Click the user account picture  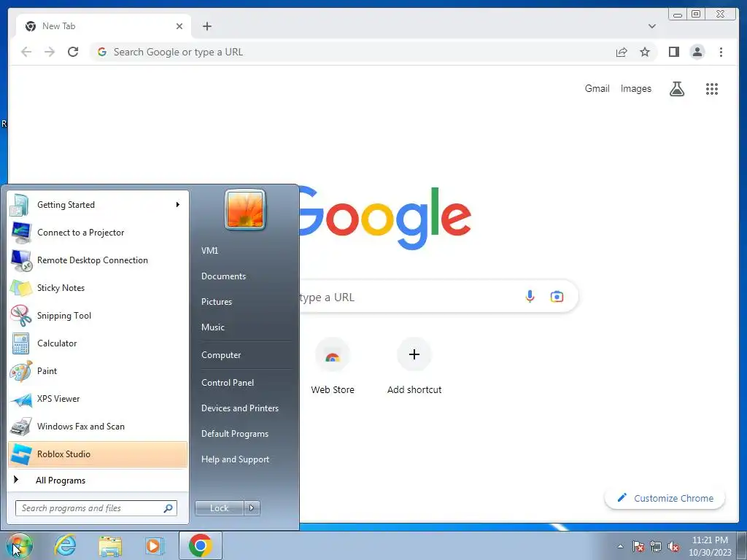245,209
